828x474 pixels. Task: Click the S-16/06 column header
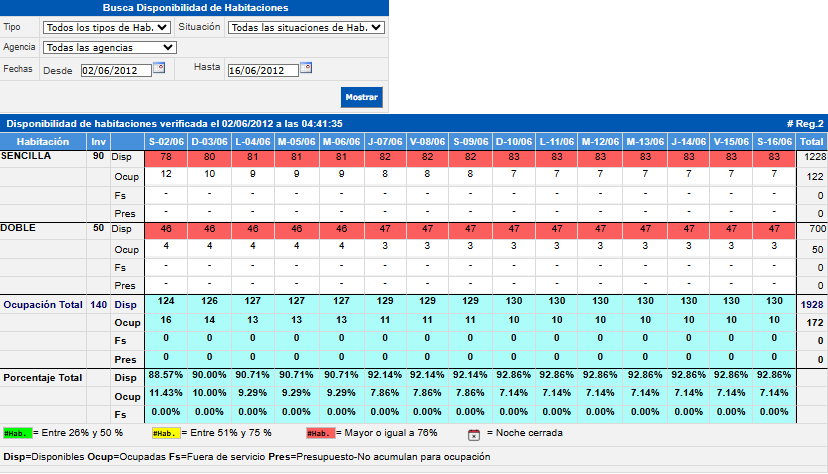pos(774,140)
